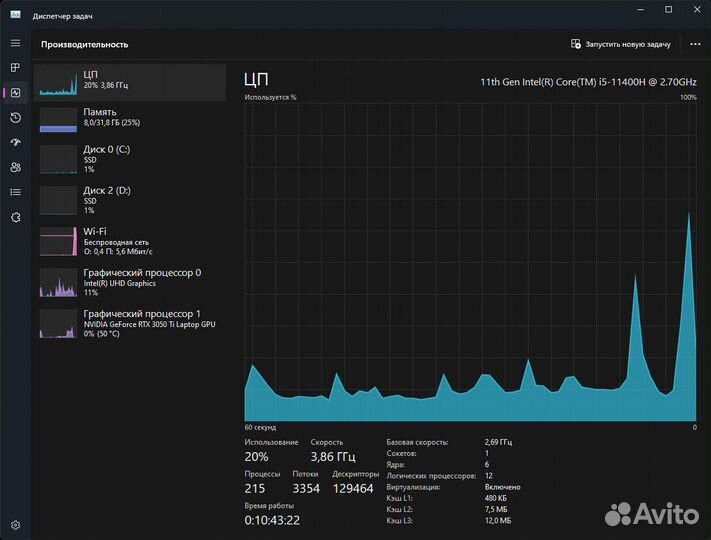Click the processes count 215
This screenshot has width=711, height=540.
pos(255,488)
